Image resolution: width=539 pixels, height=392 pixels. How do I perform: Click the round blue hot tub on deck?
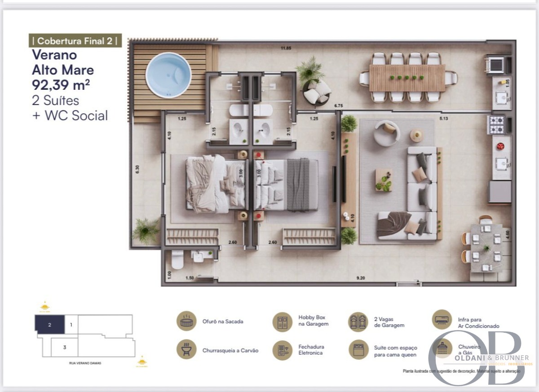[x=168, y=75]
